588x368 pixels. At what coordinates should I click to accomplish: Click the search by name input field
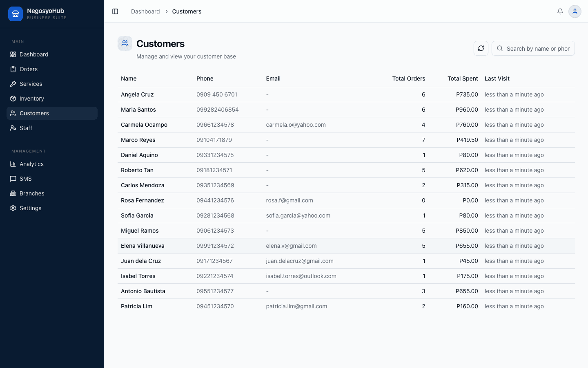(538, 48)
